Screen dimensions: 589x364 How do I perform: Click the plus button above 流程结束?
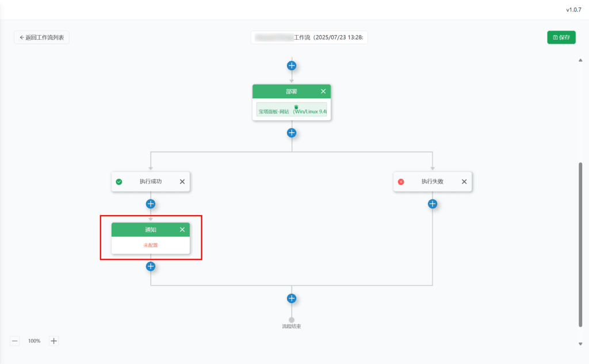coord(292,298)
